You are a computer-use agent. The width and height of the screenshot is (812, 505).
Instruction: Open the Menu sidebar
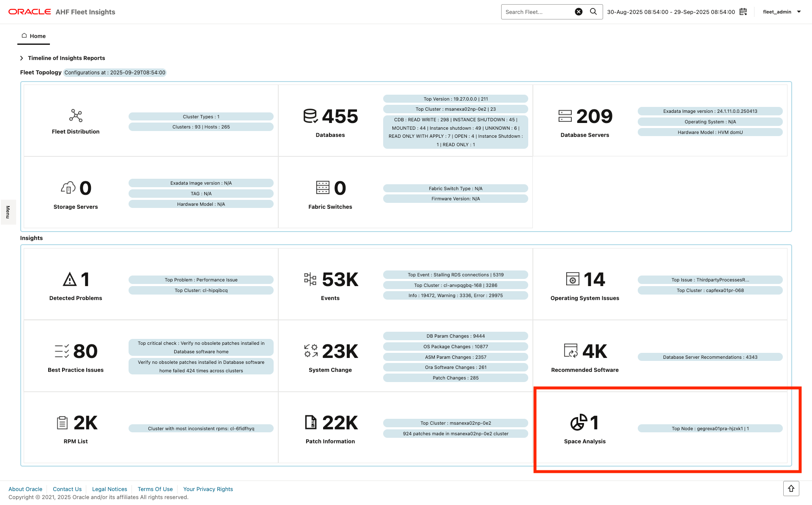pos(8,212)
